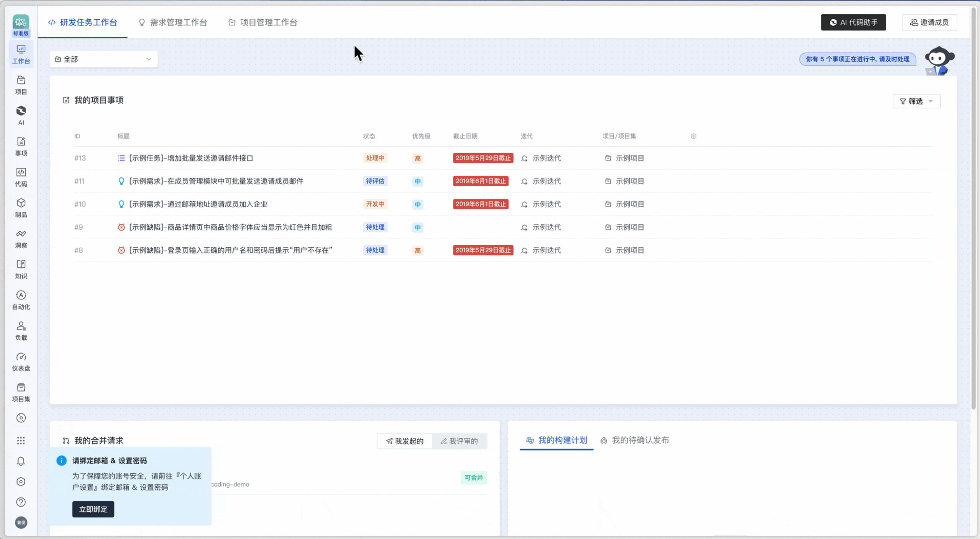Click the notification bell icon in the sidebar
The image size is (980, 539).
click(x=21, y=461)
